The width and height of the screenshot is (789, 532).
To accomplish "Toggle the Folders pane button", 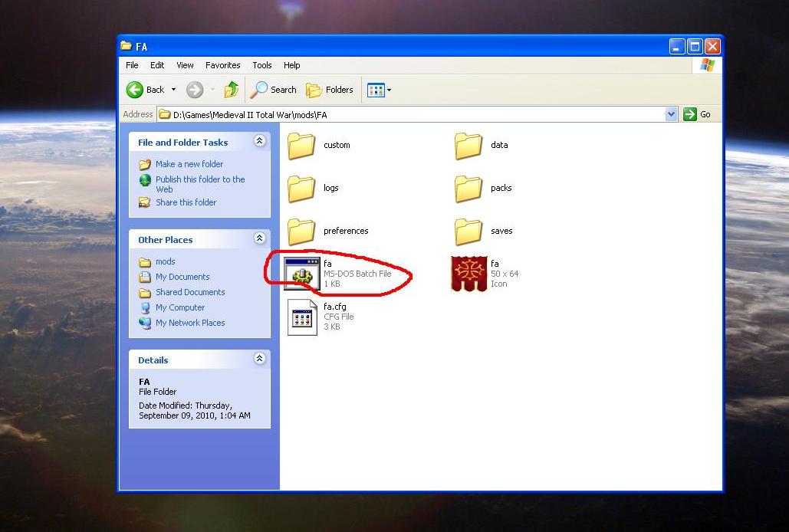I will click(330, 90).
